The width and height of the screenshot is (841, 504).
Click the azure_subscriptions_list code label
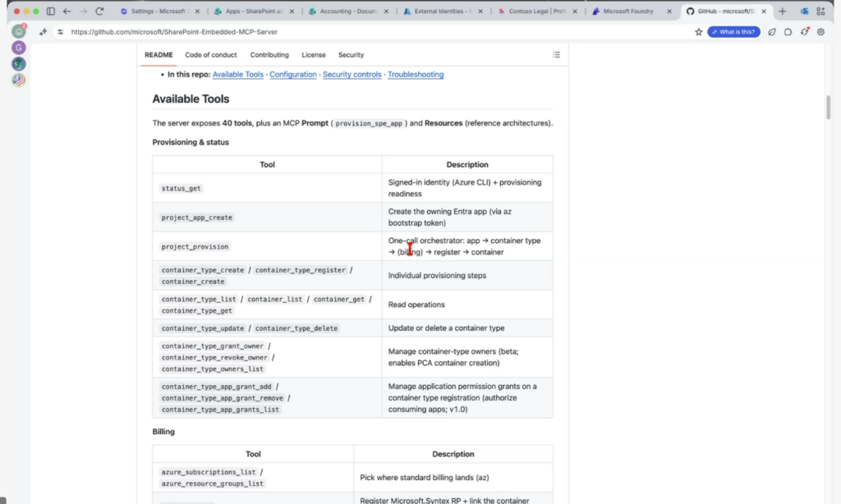(209, 472)
